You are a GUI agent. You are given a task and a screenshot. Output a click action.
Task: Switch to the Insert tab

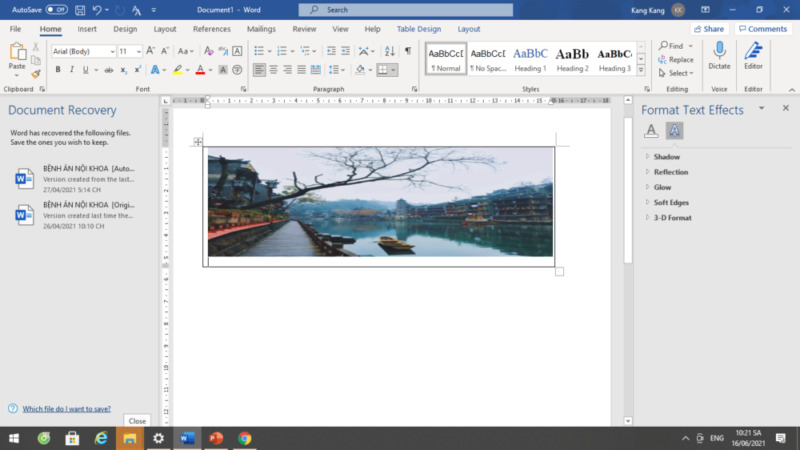[x=87, y=29]
